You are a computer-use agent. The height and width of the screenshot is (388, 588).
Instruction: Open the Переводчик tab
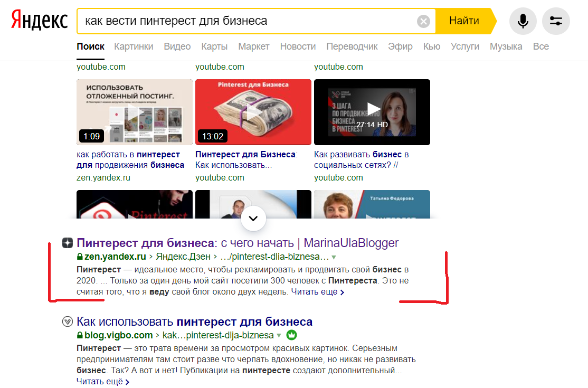pos(352,46)
